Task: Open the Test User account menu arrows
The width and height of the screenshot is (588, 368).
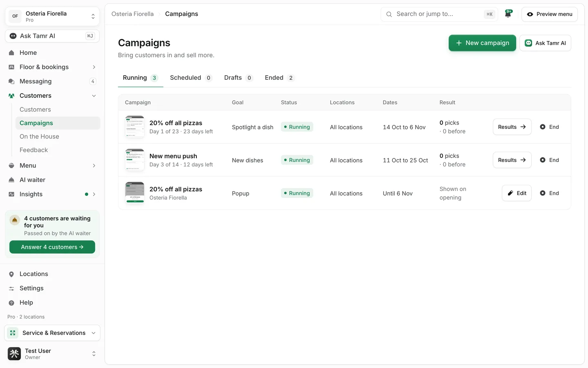Action: point(94,354)
